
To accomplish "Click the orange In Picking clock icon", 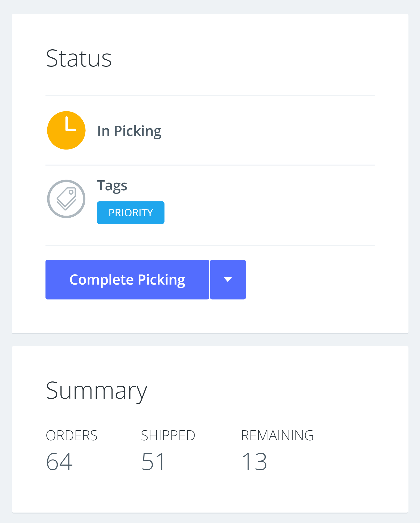I will tap(66, 130).
